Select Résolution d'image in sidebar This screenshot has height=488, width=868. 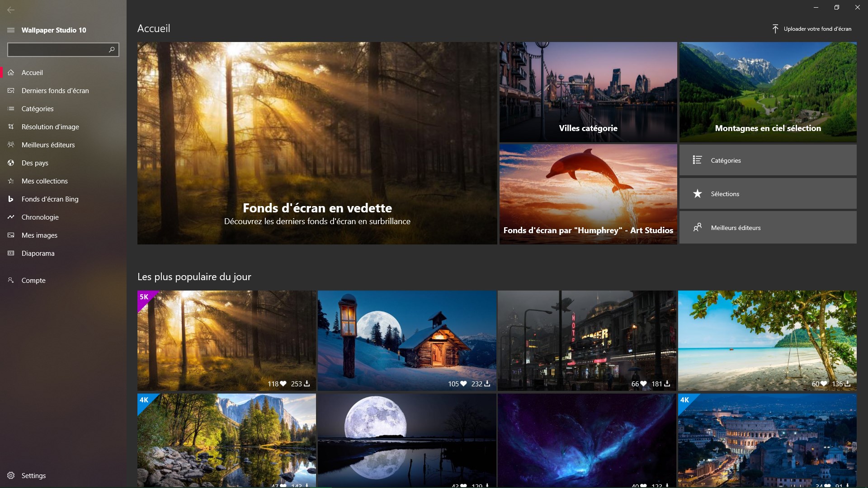tap(50, 127)
